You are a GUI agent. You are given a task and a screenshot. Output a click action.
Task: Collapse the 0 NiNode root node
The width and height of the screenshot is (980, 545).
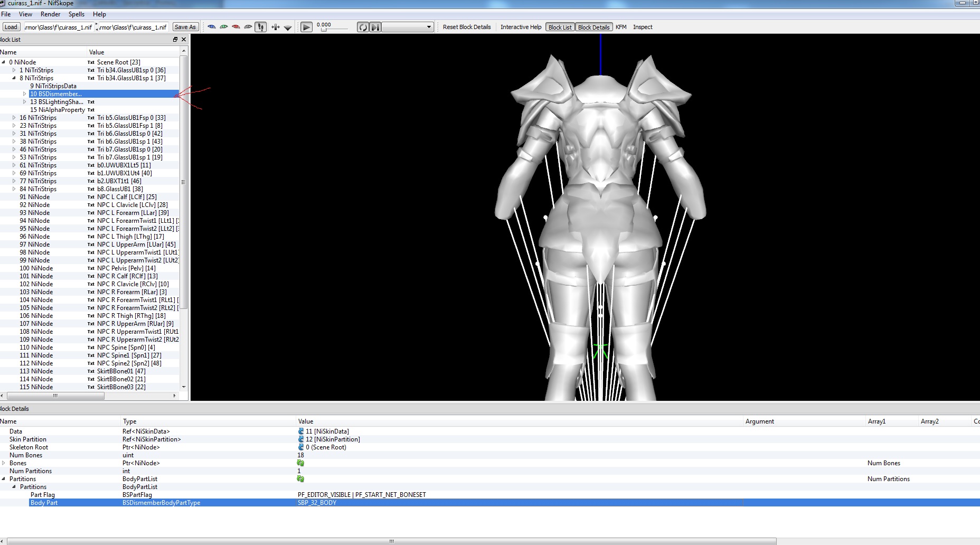[4, 62]
